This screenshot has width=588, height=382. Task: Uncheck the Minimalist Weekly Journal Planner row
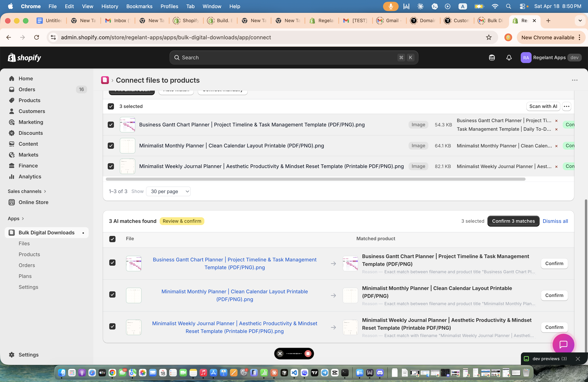(x=111, y=166)
